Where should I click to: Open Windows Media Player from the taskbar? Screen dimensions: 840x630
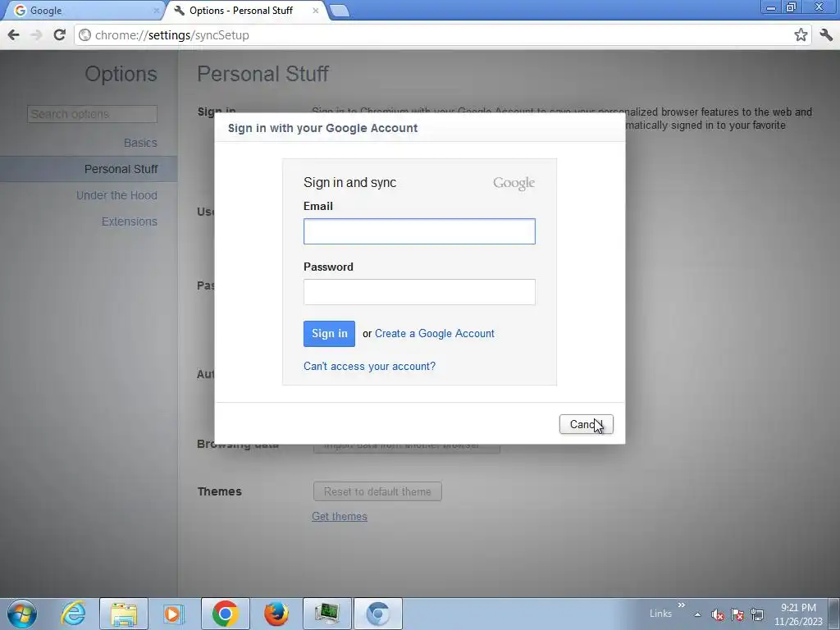coord(173,614)
